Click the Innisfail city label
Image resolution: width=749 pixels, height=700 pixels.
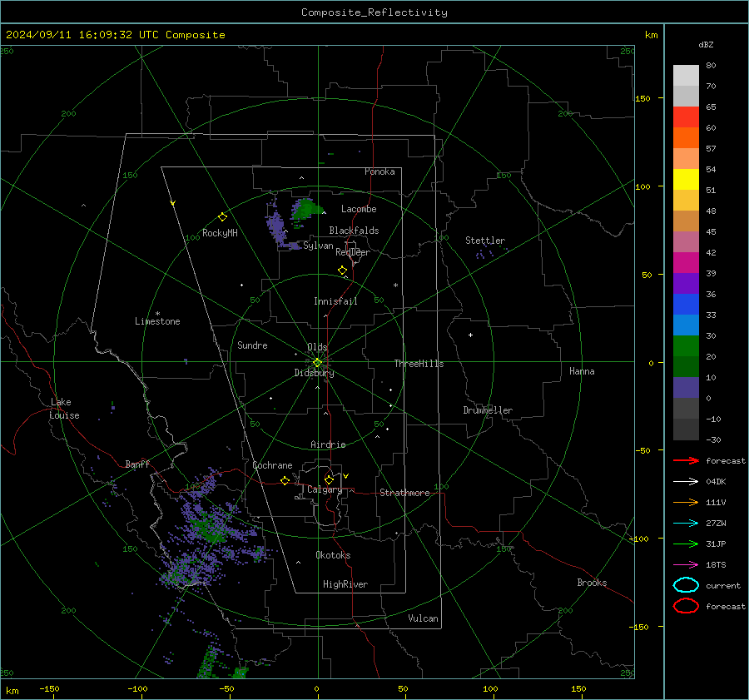coord(335,301)
